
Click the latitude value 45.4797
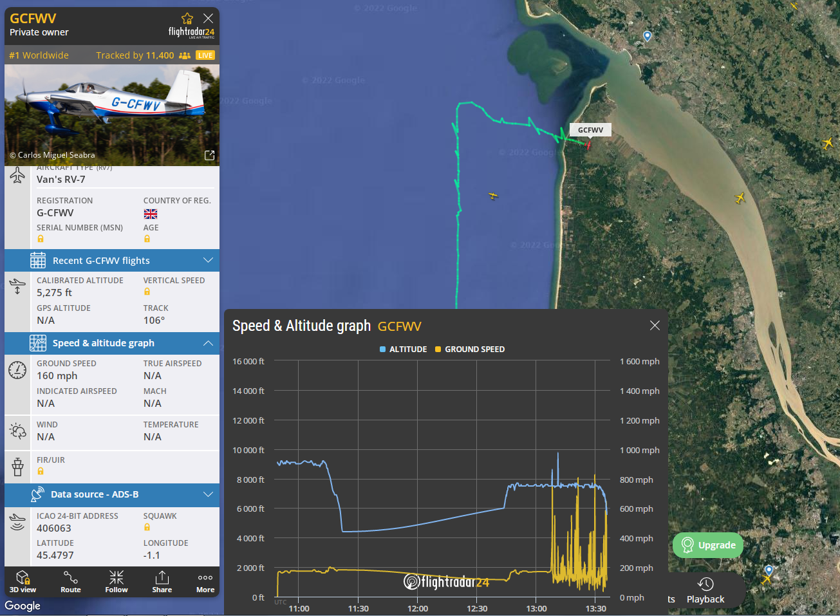point(55,555)
